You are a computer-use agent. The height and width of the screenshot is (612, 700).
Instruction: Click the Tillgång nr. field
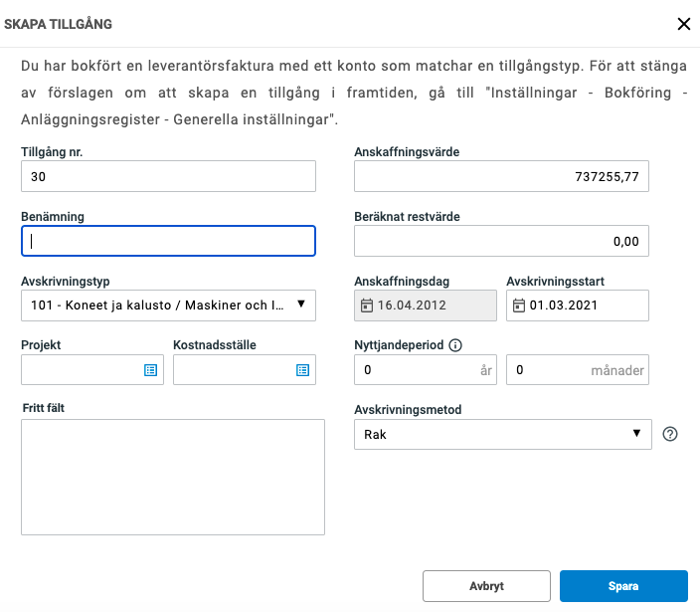tap(168, 176)
